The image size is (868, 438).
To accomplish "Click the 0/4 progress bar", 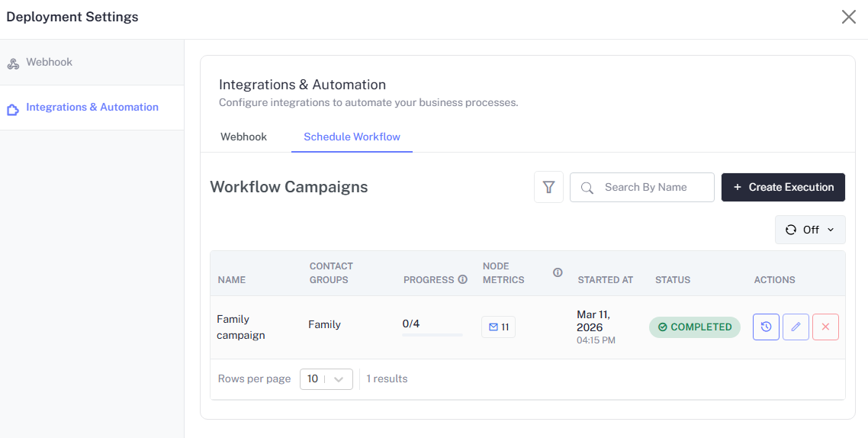I will coord(432,334).
